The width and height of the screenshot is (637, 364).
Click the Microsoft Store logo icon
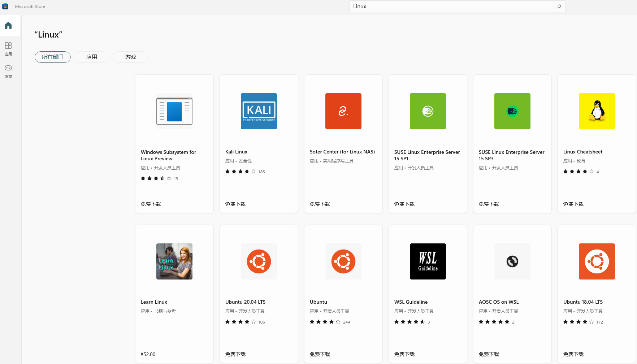5,6
